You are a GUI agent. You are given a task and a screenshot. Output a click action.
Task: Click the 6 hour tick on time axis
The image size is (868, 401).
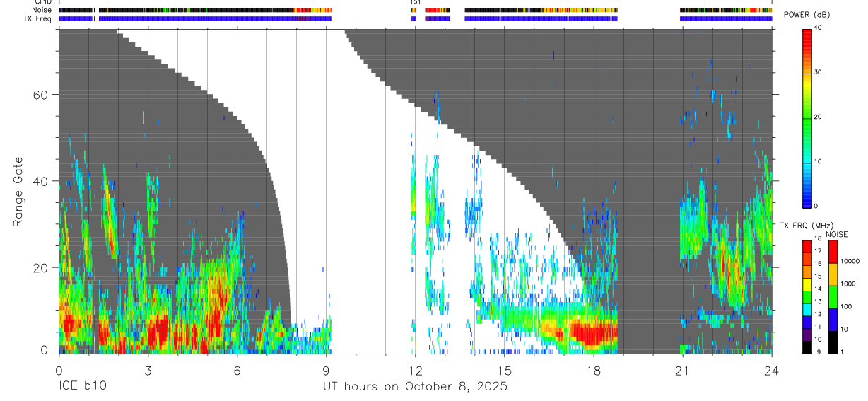click(237, 369)
